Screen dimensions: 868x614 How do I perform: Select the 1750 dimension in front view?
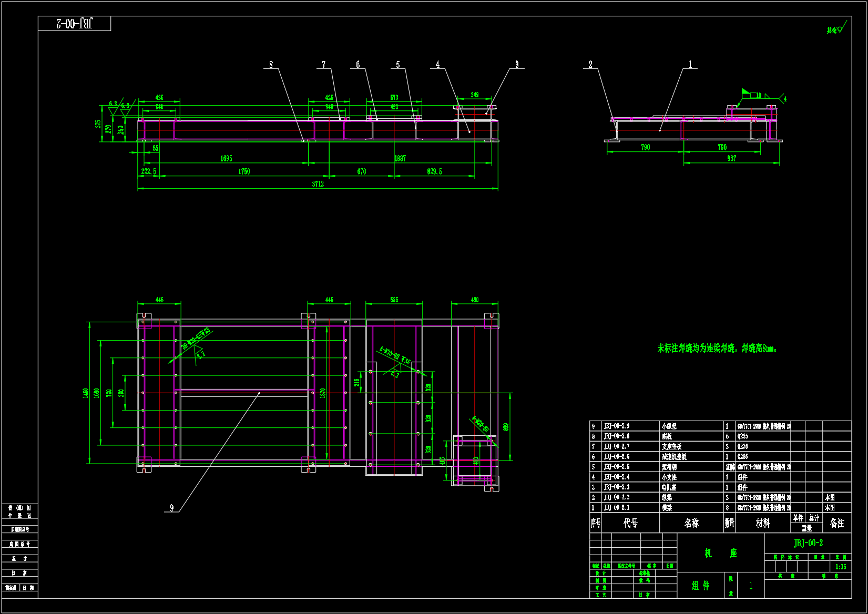pyautogui.click(x=244, y=171)
